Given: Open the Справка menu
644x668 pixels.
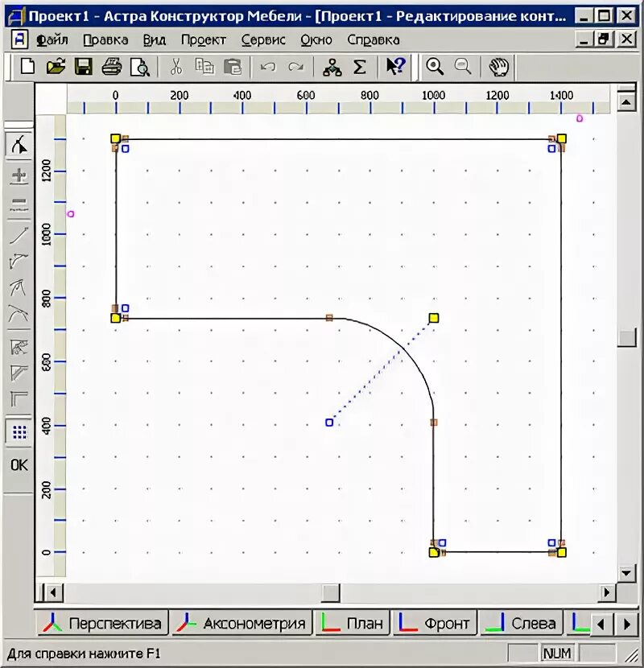Looking at the screenshot, I should [374, 40].
